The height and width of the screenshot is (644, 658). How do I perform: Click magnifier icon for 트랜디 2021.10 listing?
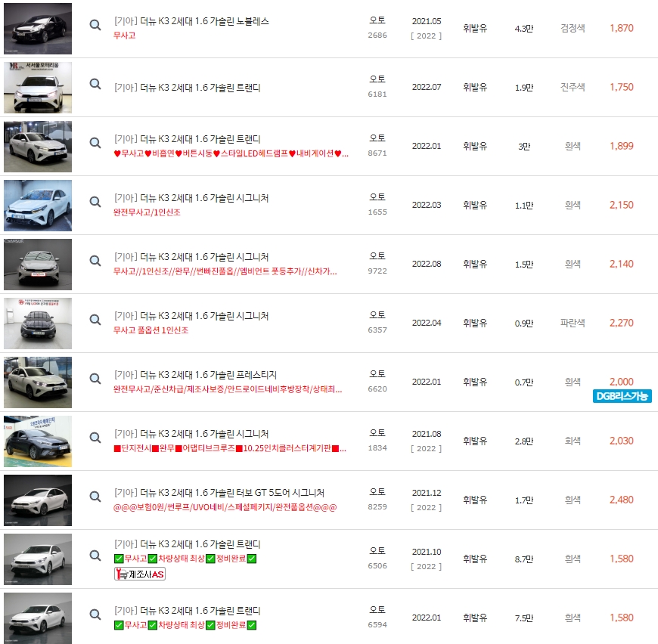(95, 556)
